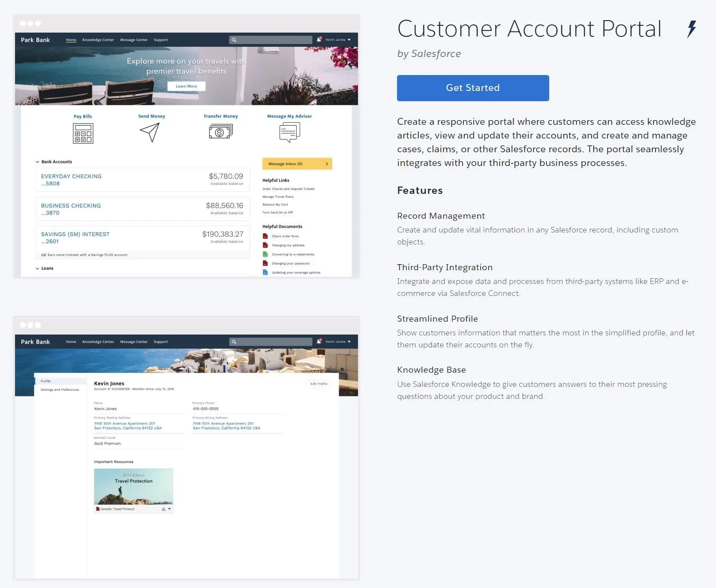Select Settings and Preferences in sidebar
The width and height of the screenshot is (716, 588).
pos(60,390)
